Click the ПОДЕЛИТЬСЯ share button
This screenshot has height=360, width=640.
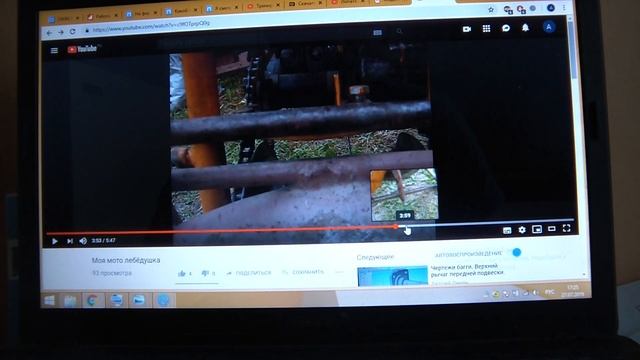[x=249, y=273]
